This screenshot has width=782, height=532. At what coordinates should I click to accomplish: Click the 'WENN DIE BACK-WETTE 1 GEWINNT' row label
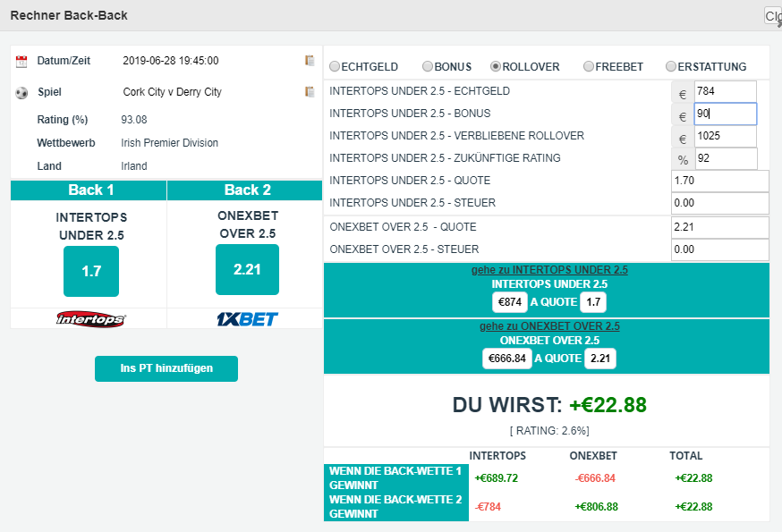396,478
